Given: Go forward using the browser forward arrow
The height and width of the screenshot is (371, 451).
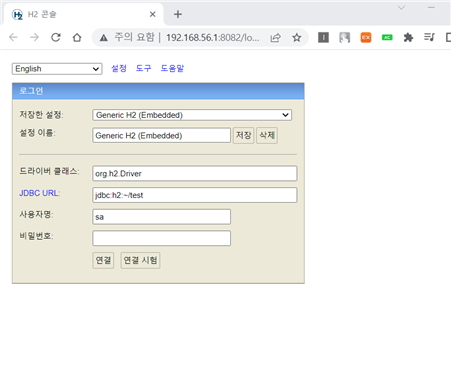Looking at the screenshot, I should (x=34, y=37).
